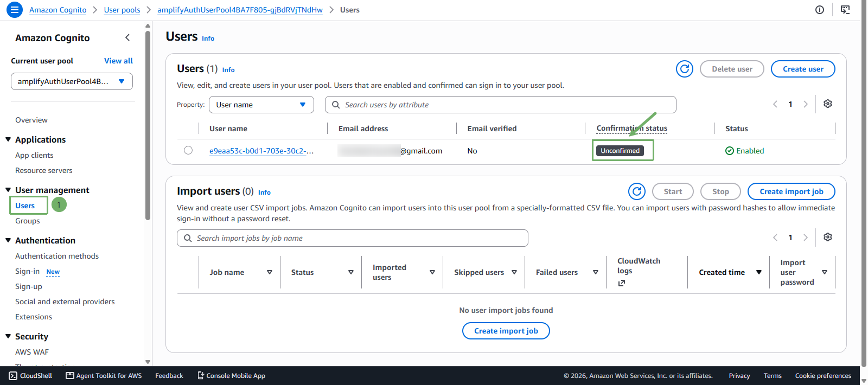Open Users table preferences gear
Image resolution: width=868 pixels, height=385 pixels.
828,104
